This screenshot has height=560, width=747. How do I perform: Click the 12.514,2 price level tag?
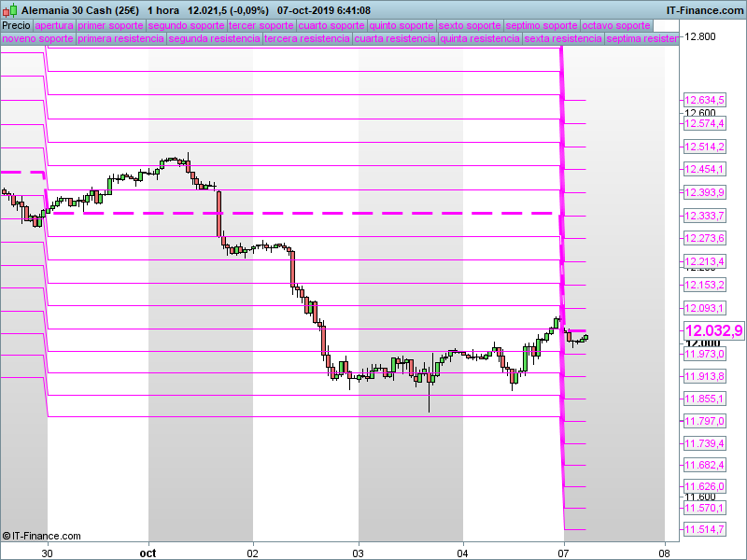point(705,147)
